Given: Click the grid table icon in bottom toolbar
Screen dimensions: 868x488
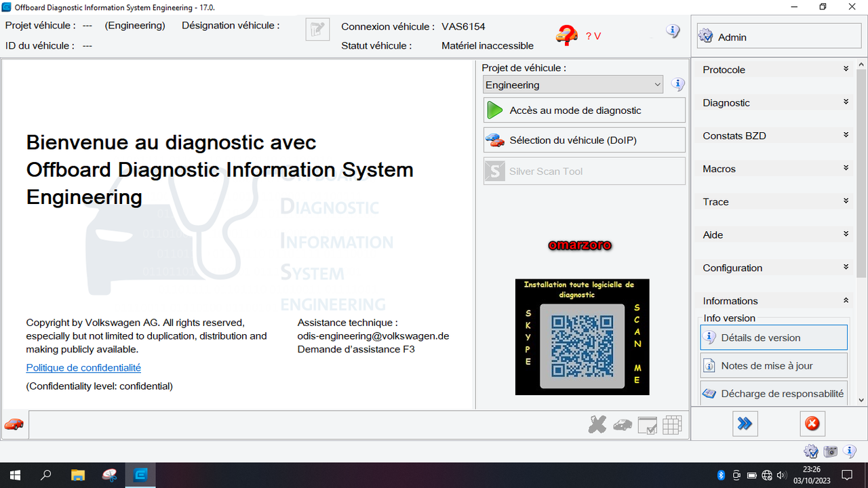Looking at the screenshot, I should coord(672,425).
